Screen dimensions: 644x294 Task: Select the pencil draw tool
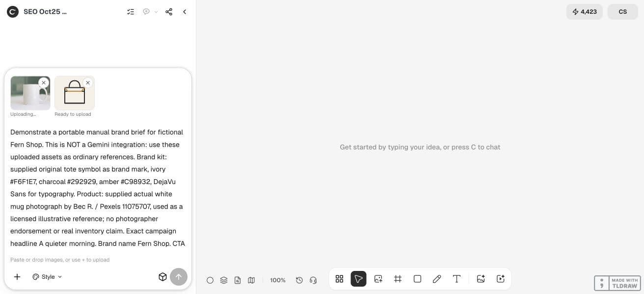pos(437,279)
